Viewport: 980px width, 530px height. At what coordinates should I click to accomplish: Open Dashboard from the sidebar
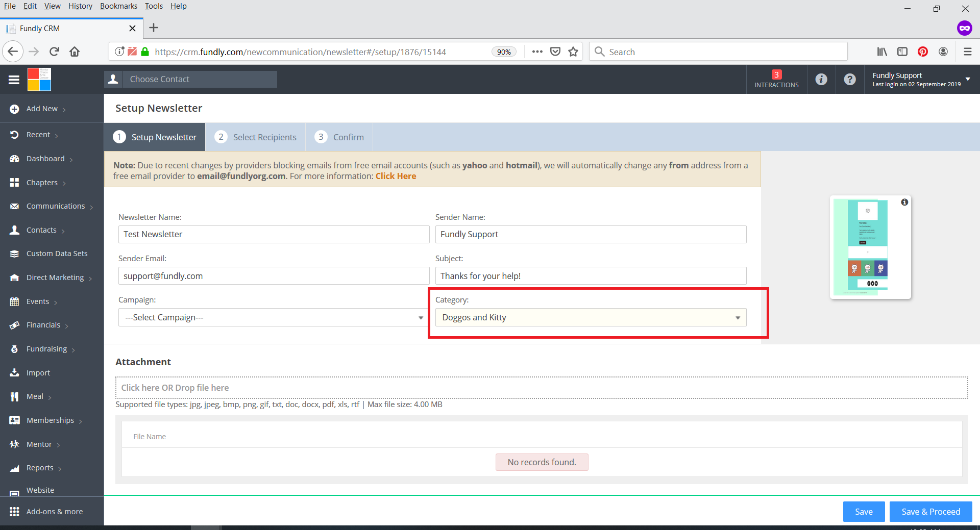pos(45,159)
